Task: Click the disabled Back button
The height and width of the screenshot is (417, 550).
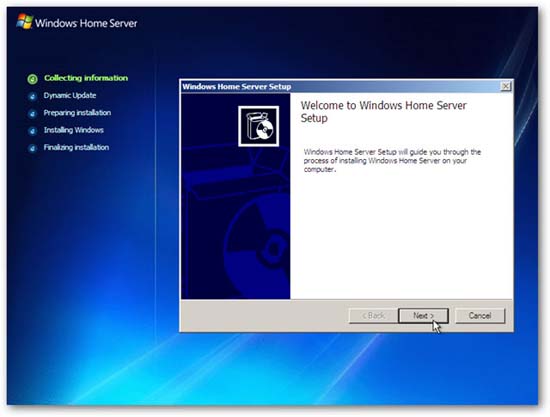Action: tap(374, 316)
